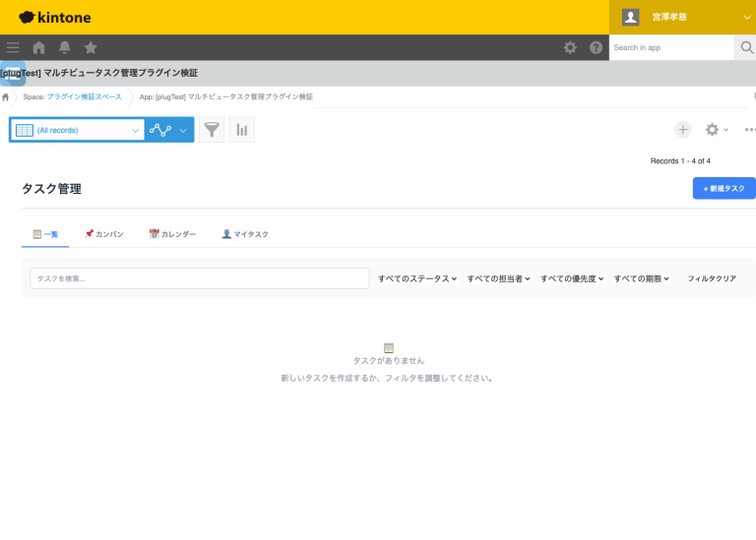
Task: Open the header settings gear
Action: (x=570, y=47)
